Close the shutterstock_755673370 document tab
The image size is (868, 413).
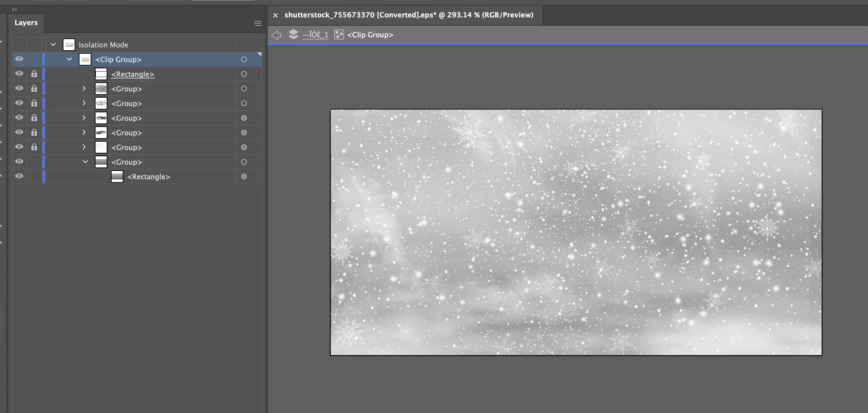tap(275, 15)
